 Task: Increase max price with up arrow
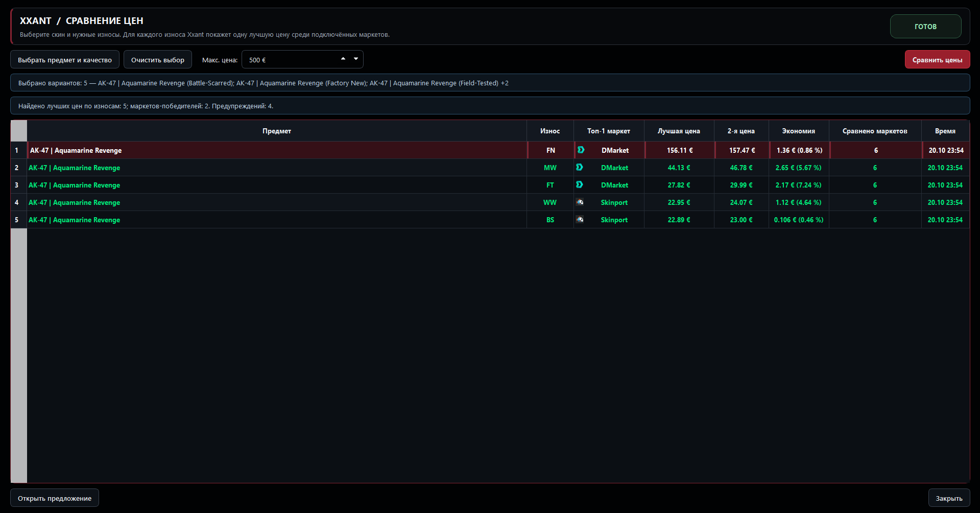(x=343, y=59)
